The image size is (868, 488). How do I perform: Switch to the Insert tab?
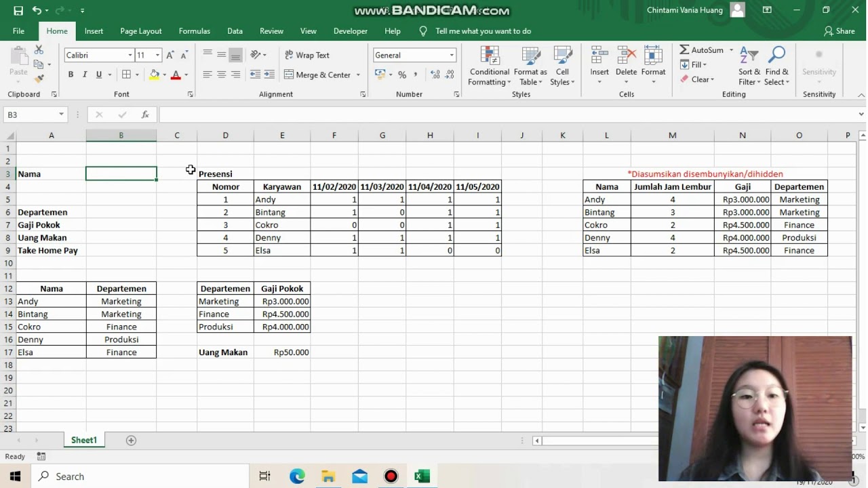pos(94,31)
